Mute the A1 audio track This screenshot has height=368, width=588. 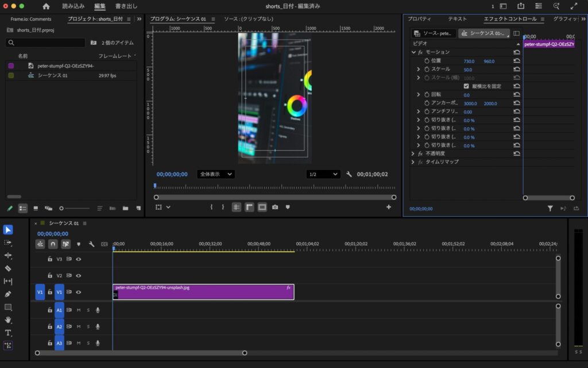click(x=79, y=310)
